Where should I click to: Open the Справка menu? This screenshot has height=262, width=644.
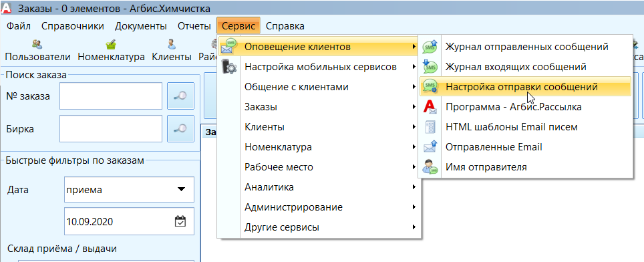285,26
